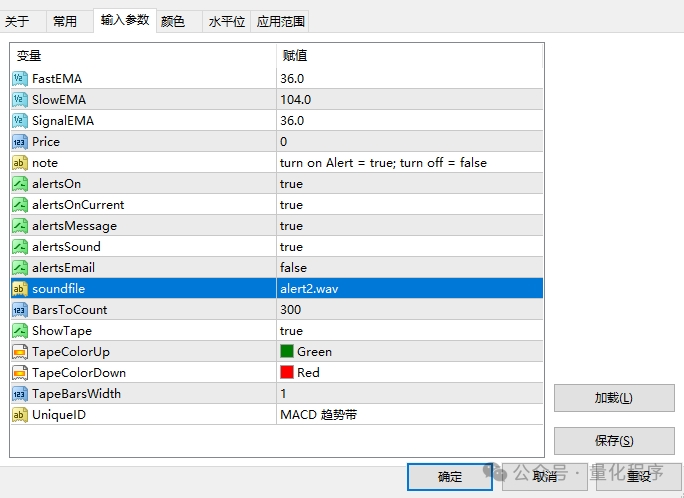This screenshot has height=498, width=684.
Task: Select the TapeColorUp variable name
Action: point(71,352)
